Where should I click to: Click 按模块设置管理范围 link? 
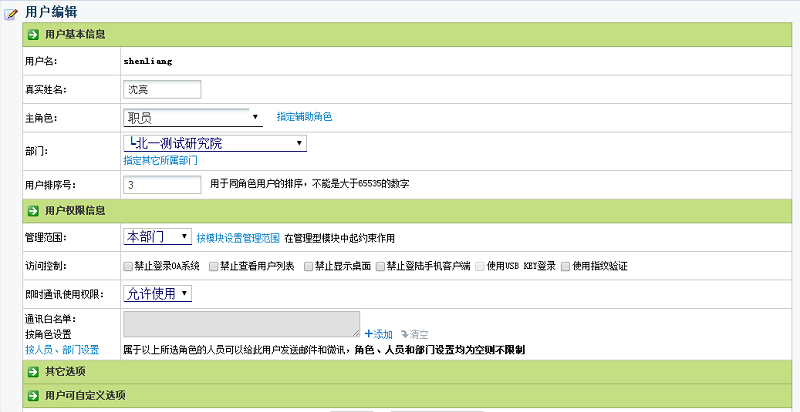click(x=238, y=238)
